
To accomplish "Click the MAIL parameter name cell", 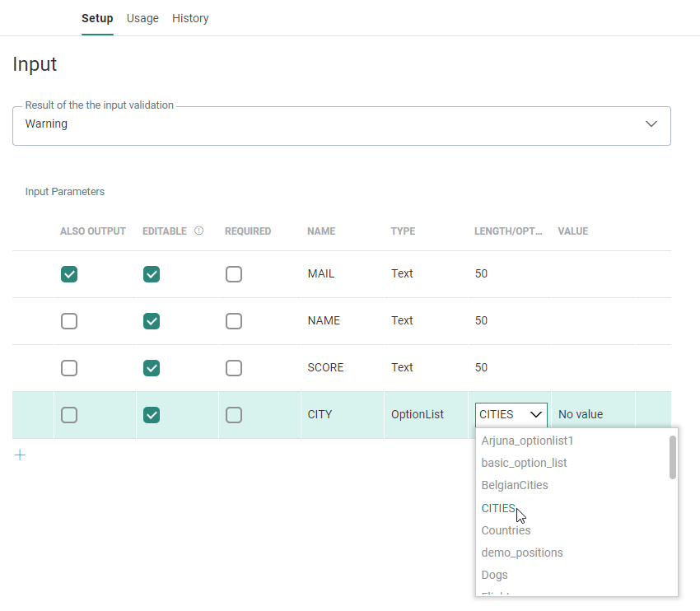I will (321, 273).
